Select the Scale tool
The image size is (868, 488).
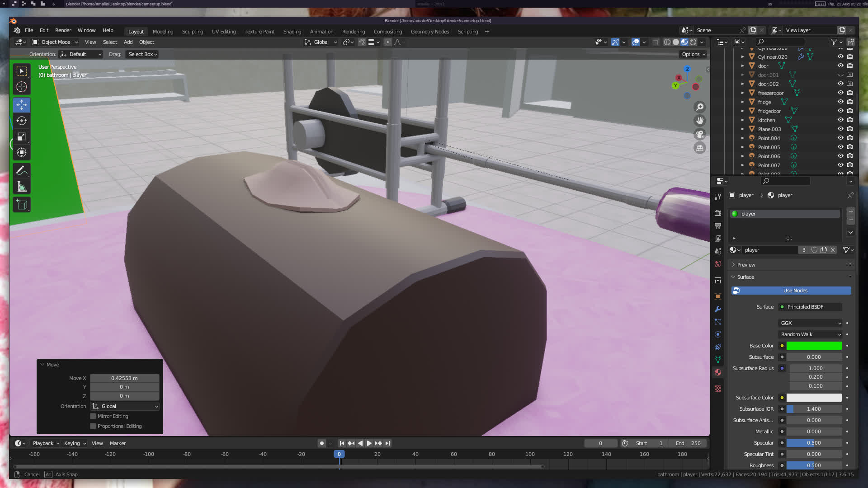coord(21,136)
